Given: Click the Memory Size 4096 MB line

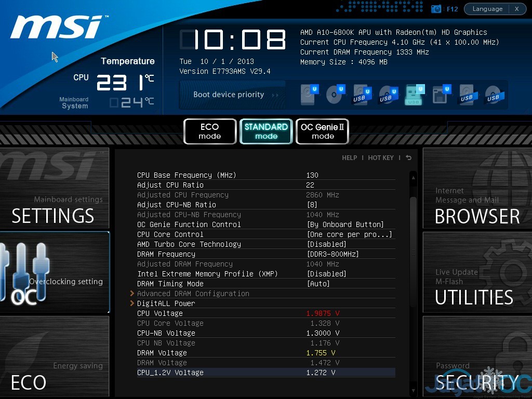Looking at the screenshot, I should pos(344,62).
